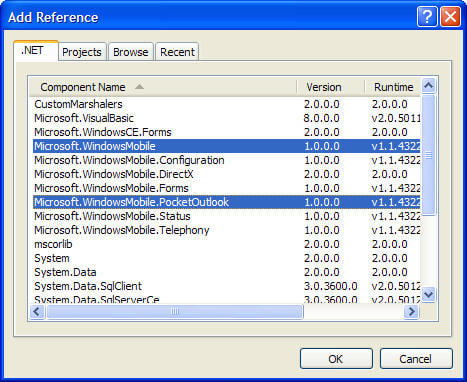Select Microsoft.WindowsMobile.Configuration
The width and height of the screenshot is (467, 382).
[x=226, y=160]
